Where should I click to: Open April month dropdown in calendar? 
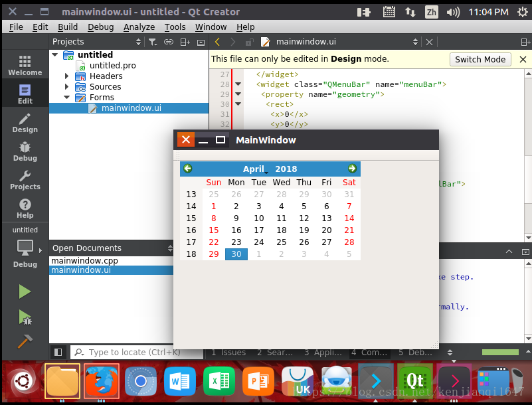pos(256,169)
